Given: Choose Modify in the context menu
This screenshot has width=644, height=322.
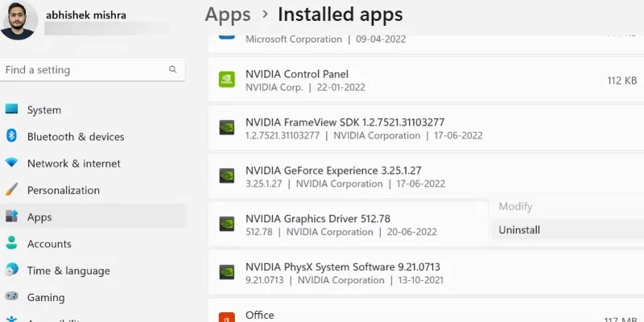Looking at the screenshot, I should coord(515,206).
